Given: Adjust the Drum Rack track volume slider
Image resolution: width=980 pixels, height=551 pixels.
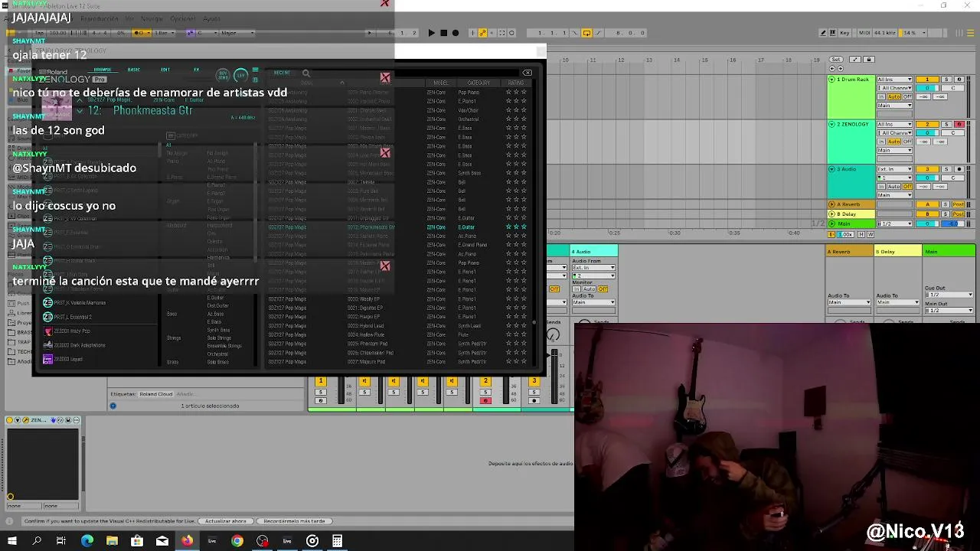Looking at the screenshot, I should (927, 88).
